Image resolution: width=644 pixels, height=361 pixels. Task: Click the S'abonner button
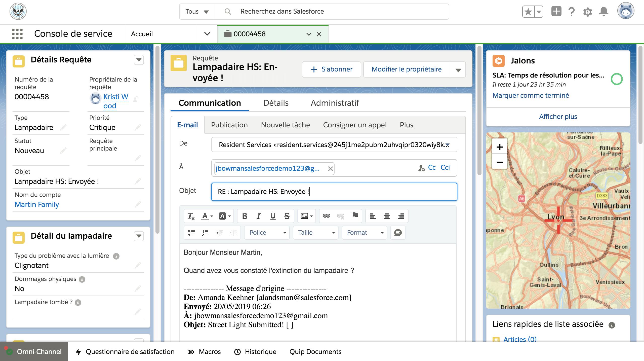(331, 69)
